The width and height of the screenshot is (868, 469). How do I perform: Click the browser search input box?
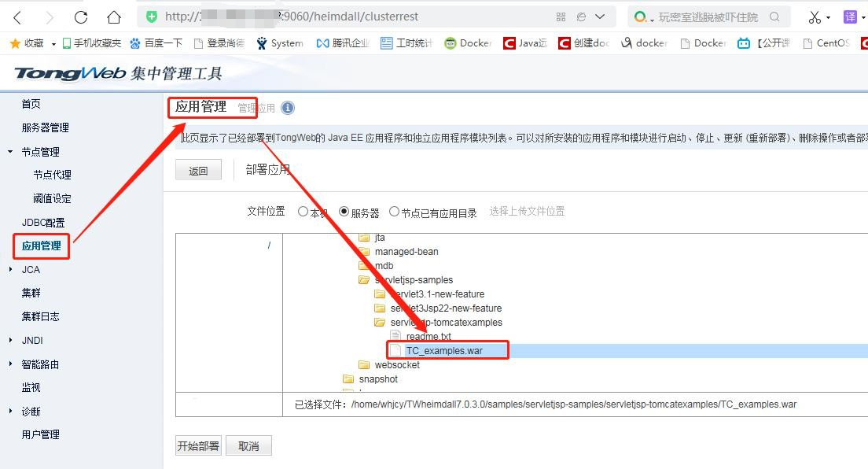tap(708, 17)
